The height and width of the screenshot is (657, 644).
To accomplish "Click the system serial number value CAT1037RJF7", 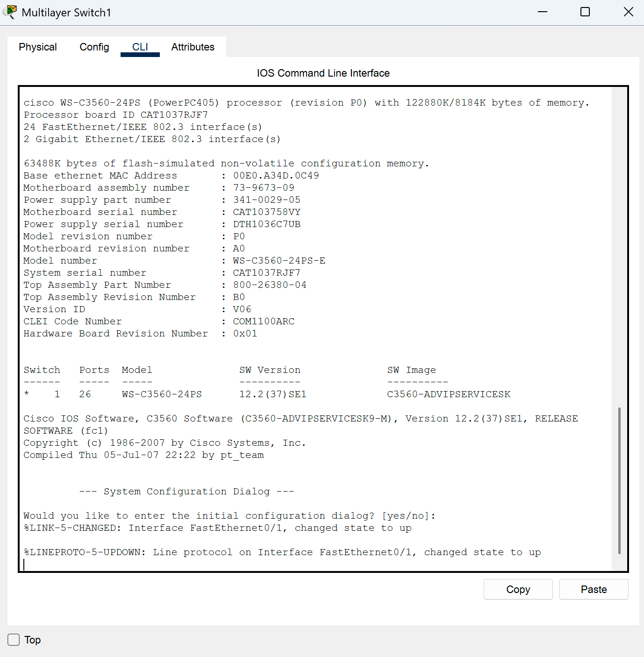I will [267, 273].
